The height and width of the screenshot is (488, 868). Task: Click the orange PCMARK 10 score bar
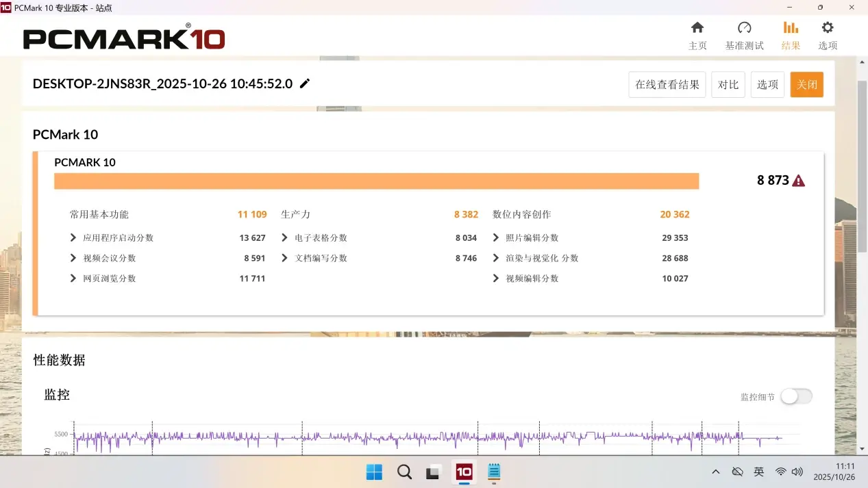click(376, 181)
